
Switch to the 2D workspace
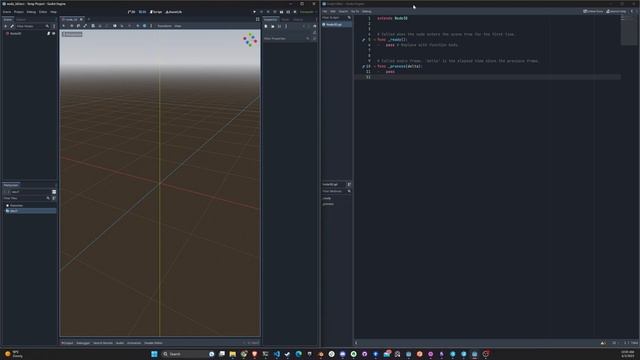coord(131,12)
